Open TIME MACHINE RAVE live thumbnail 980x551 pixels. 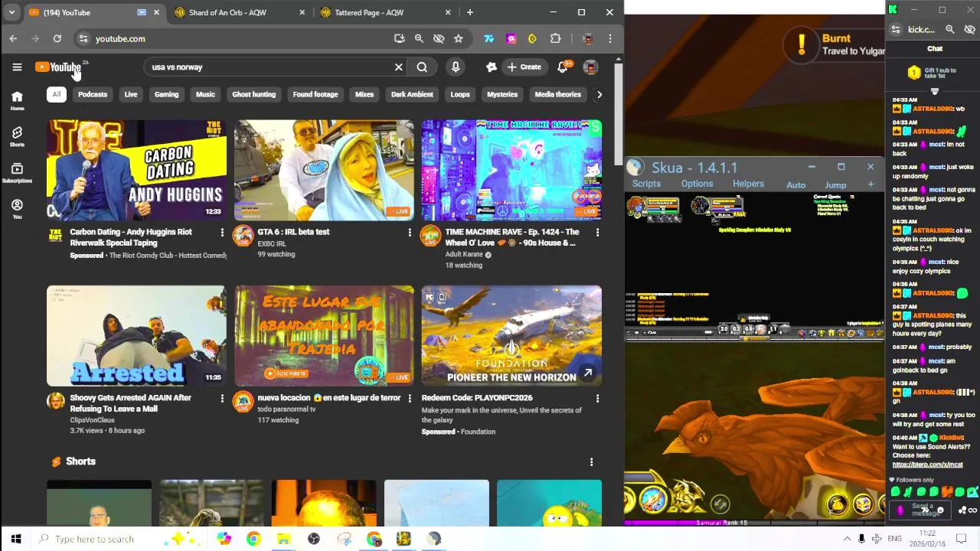[511, 170]
